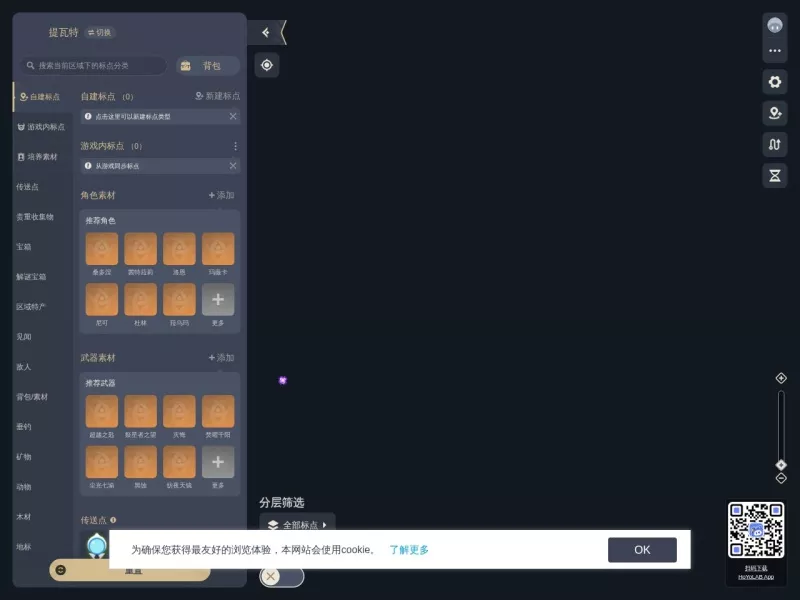The width and height of the screenshot is (800, 600).
Task: Click the add custom marker icon on right toolbar
Action: coord(774,113)
